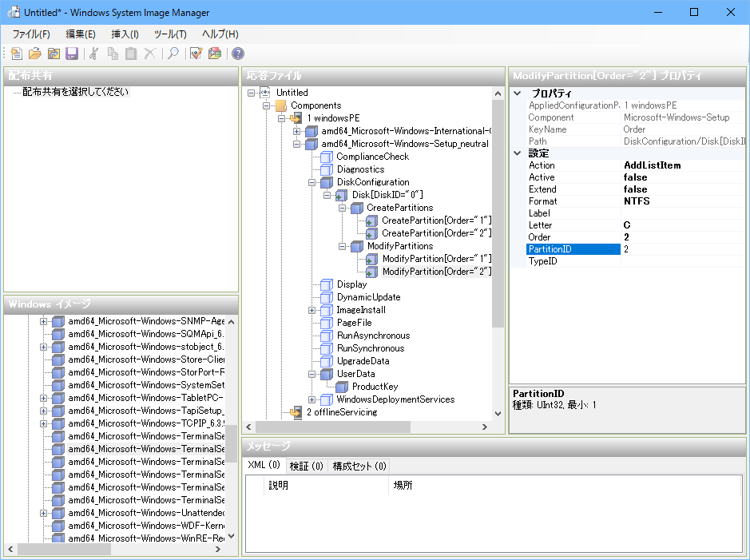Switch to the 検証 (0) messages tab
This screenshot has height=560, width=750.
[x=306, y=466]
